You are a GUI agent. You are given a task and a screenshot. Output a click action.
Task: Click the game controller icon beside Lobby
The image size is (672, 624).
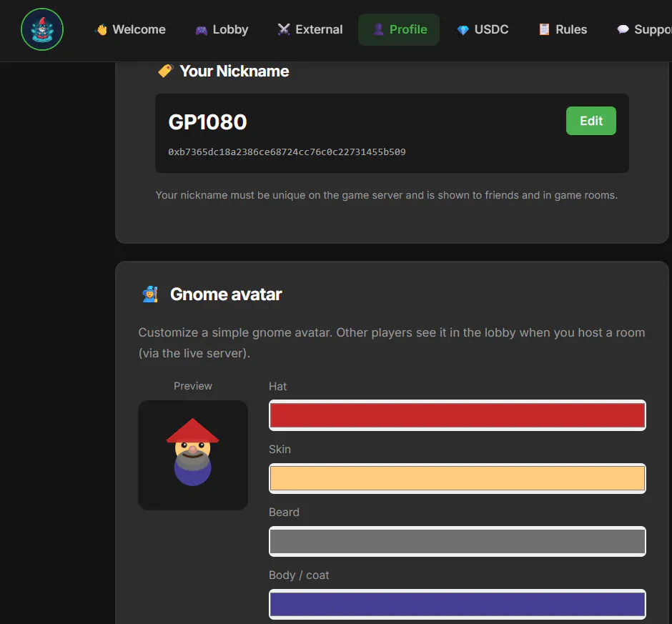click(x=202, y=30)
